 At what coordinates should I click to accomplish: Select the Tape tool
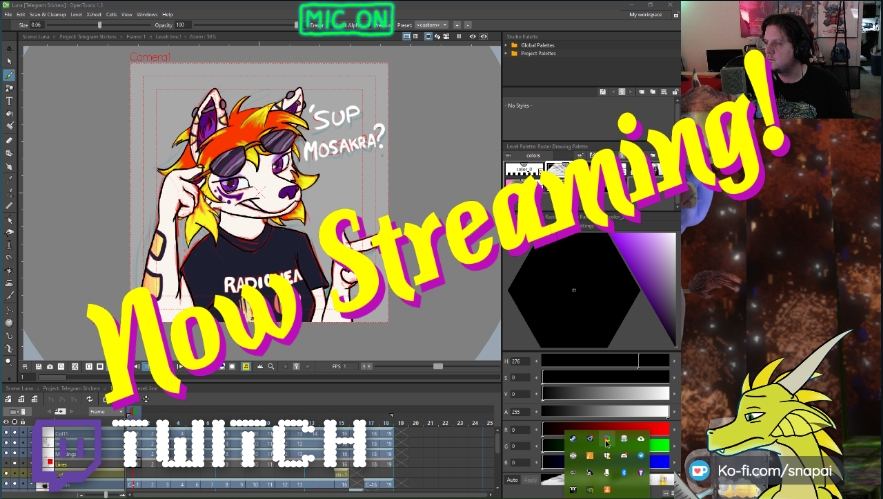9,153
